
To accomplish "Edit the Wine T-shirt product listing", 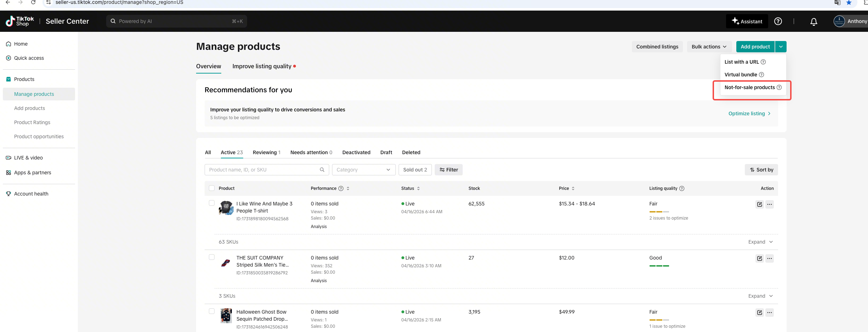I will pyautogui.click(x=760, y=204).
